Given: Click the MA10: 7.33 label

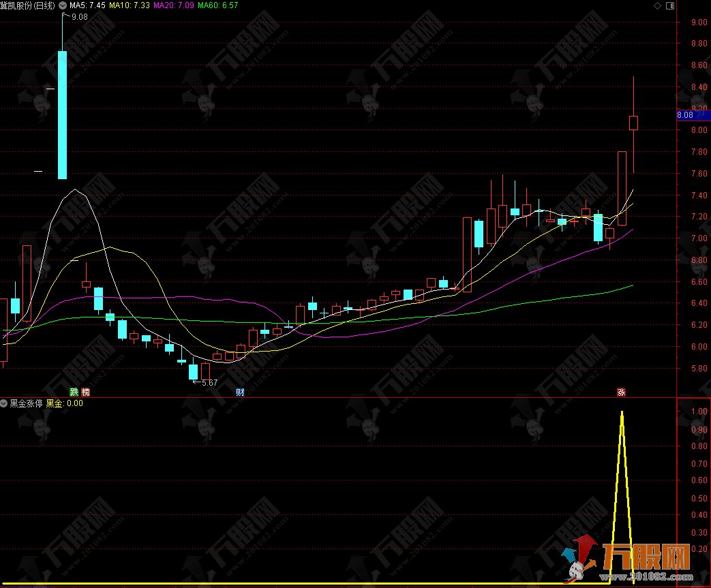Looking at the screenshot, I should coord(130,5).
